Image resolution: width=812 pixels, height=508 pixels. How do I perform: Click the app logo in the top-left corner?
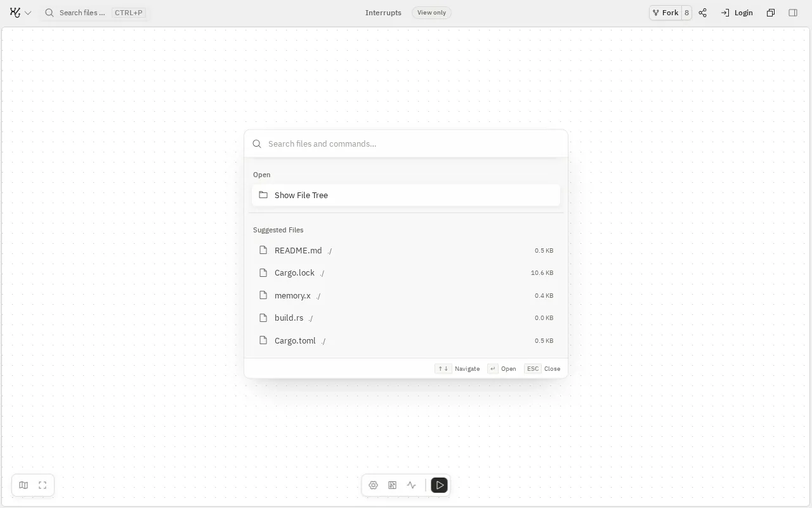coord(15,13)
